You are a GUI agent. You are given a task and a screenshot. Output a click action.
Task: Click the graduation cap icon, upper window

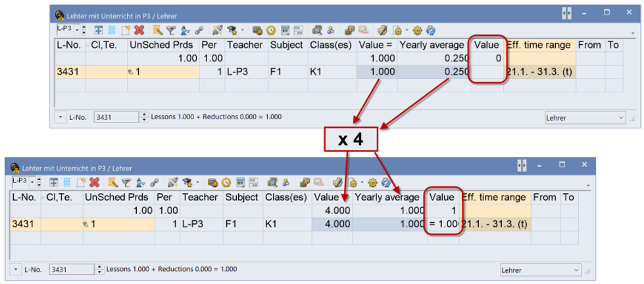pyautogui.click(x=232, y=30)
